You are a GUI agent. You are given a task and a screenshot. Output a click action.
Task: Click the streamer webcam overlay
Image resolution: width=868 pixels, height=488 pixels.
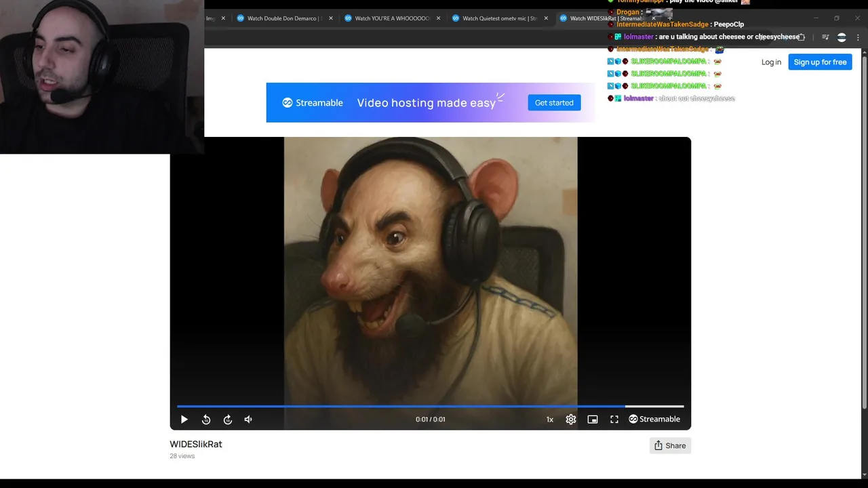[x=102, y=77]
